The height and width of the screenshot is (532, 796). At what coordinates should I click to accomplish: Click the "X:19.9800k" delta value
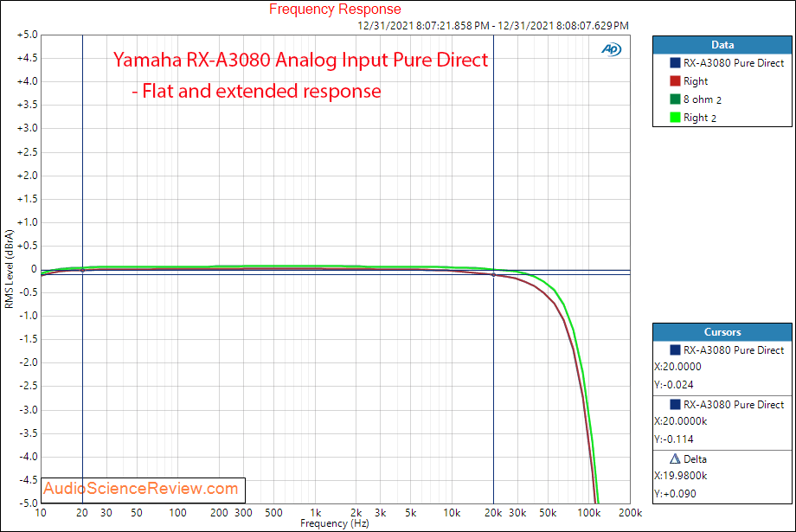click(681, 476)
